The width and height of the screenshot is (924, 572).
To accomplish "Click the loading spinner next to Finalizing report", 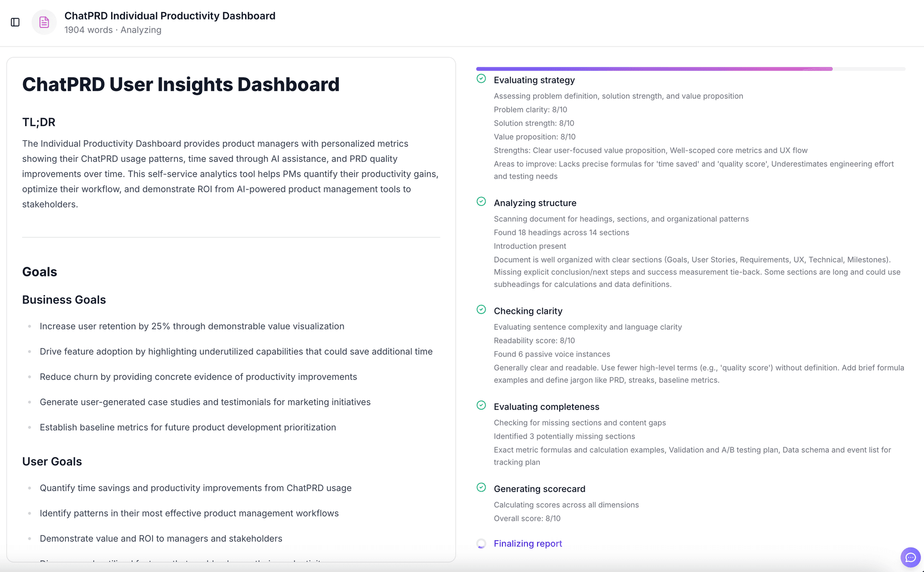I will [x=481, y=544].
